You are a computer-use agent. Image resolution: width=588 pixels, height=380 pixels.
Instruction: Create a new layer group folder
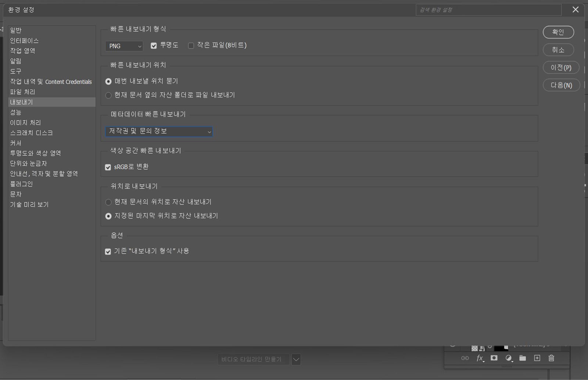coord(522,358)
